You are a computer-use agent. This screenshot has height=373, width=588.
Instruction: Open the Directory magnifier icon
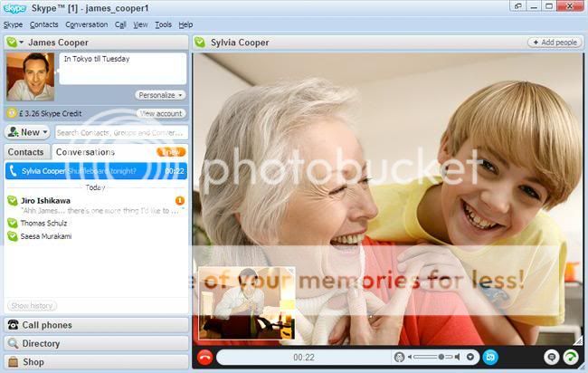point(14,343)
